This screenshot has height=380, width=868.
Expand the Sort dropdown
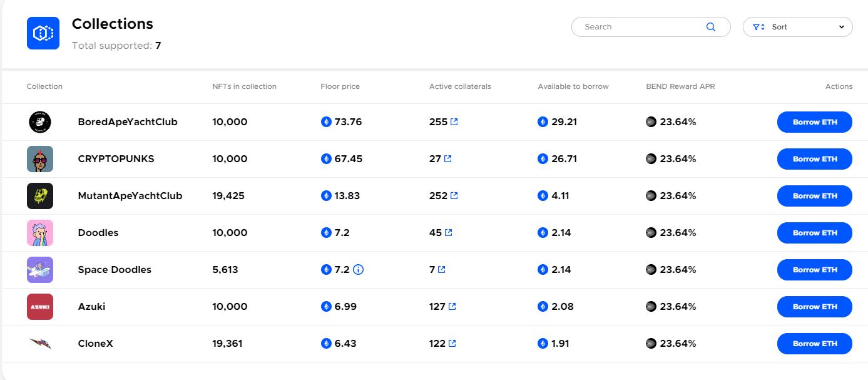pyautogui.click(x=797, y=27)
